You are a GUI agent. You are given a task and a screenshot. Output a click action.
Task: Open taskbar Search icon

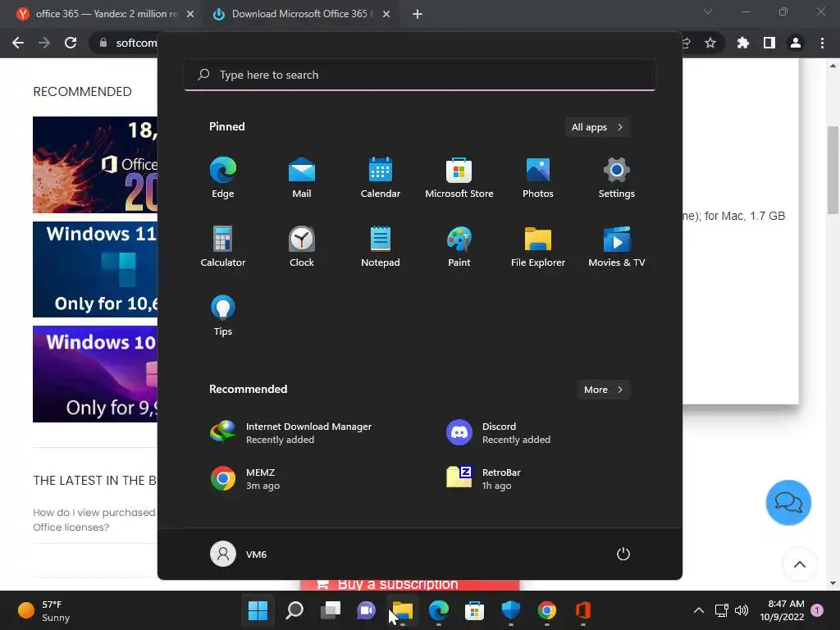(x=294, y=610)
